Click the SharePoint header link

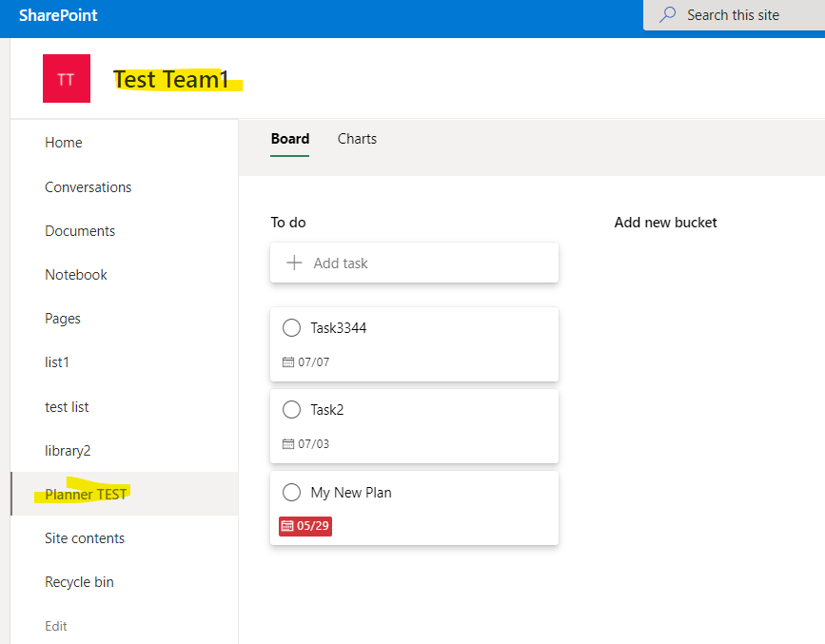[58, 15]
